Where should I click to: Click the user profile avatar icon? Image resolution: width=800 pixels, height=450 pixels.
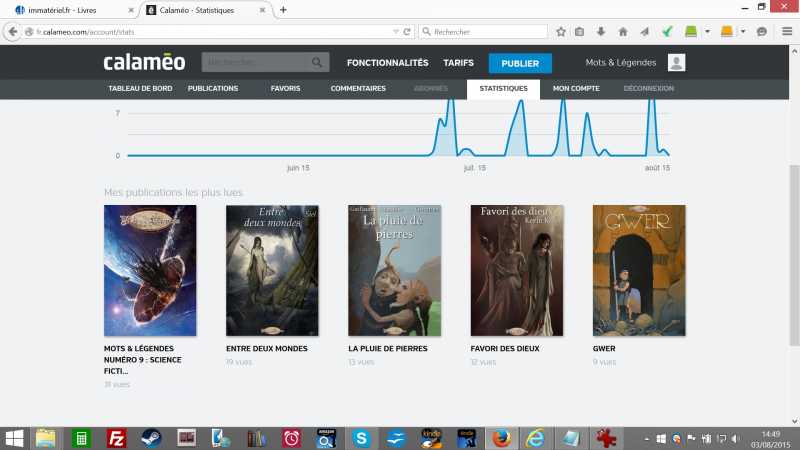[x=677, y=63]
